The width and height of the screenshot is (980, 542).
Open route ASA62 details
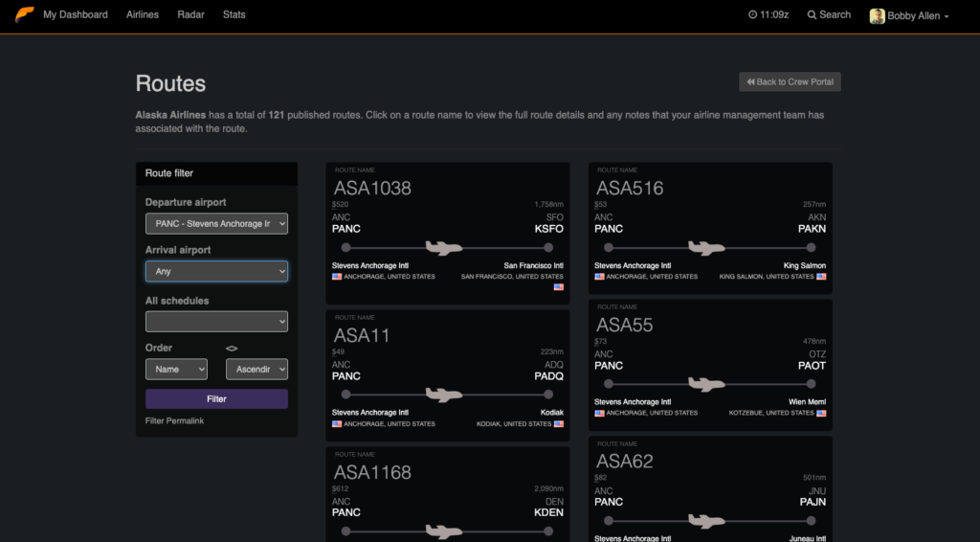coord(624,462)
